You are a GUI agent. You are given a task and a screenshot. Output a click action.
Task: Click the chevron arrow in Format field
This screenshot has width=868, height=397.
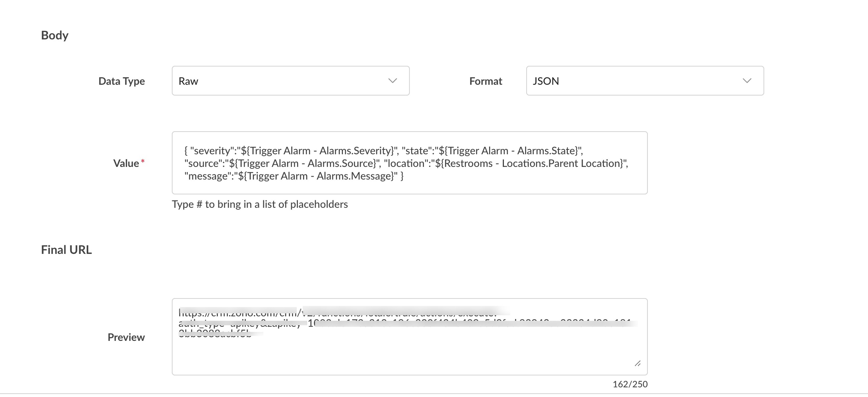pos(747,81)
